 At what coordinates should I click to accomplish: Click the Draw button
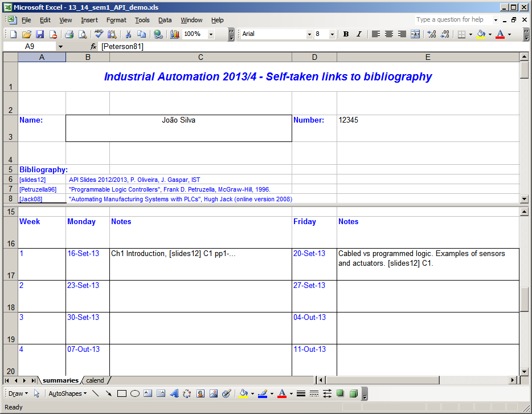pos(18,393)
